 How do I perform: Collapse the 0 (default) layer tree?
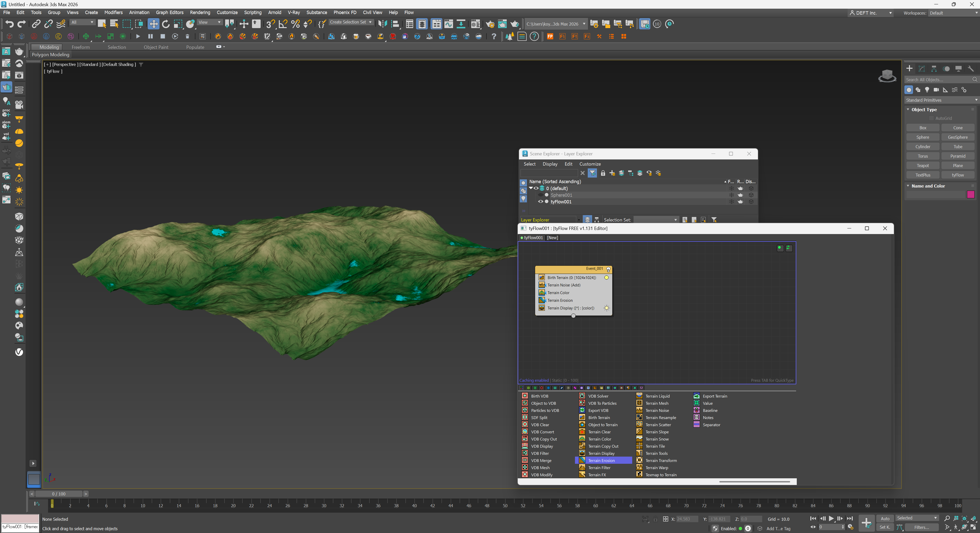[x=531, y=188]
